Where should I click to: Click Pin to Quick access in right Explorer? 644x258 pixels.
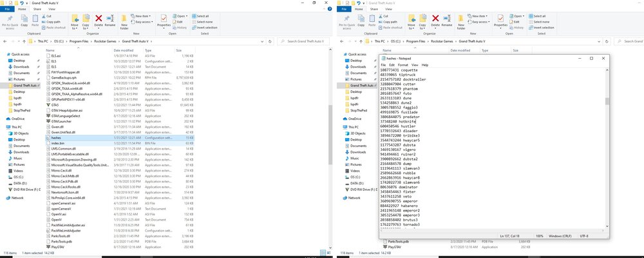(x=346, y=22)
